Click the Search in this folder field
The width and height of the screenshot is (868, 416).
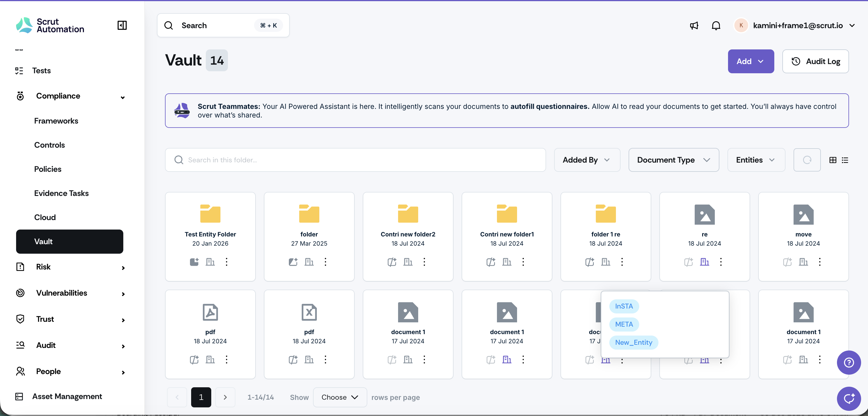pyautogui.click(x=355, y=160)
